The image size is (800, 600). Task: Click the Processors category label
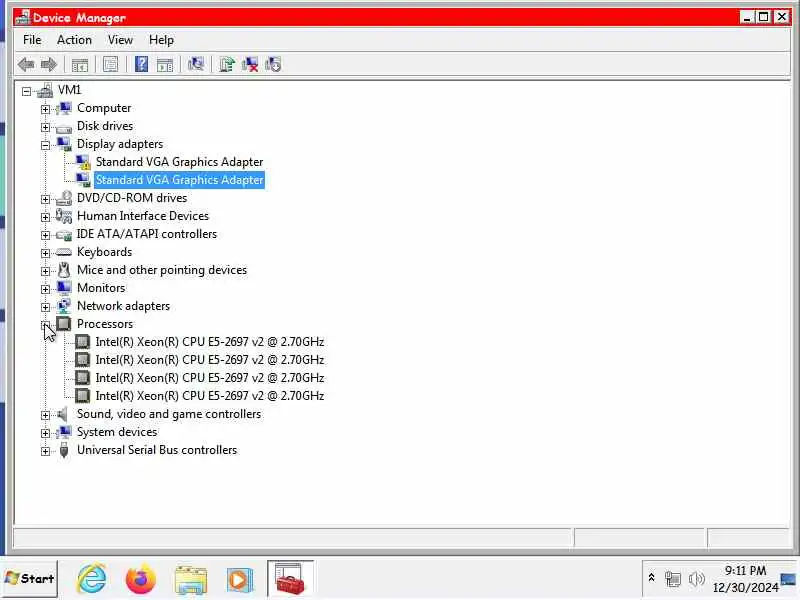coord(105,324)
